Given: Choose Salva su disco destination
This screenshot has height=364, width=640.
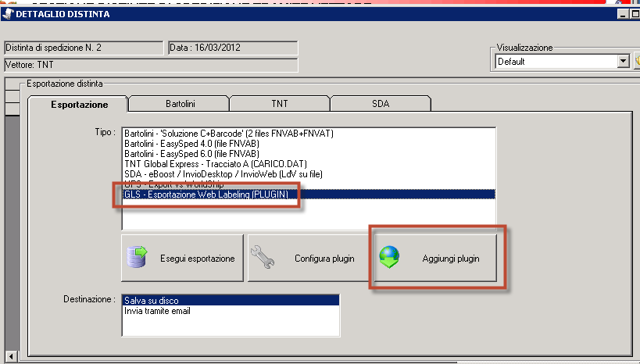Looking at the screenshot, I should pos(231,301).
